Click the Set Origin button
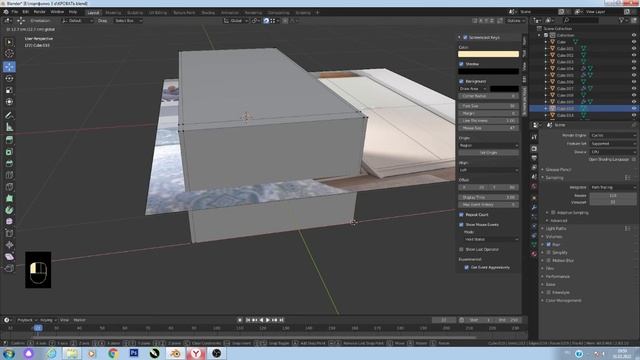The image size is (640, 360). pyautogui.click(x=489, y=153)
